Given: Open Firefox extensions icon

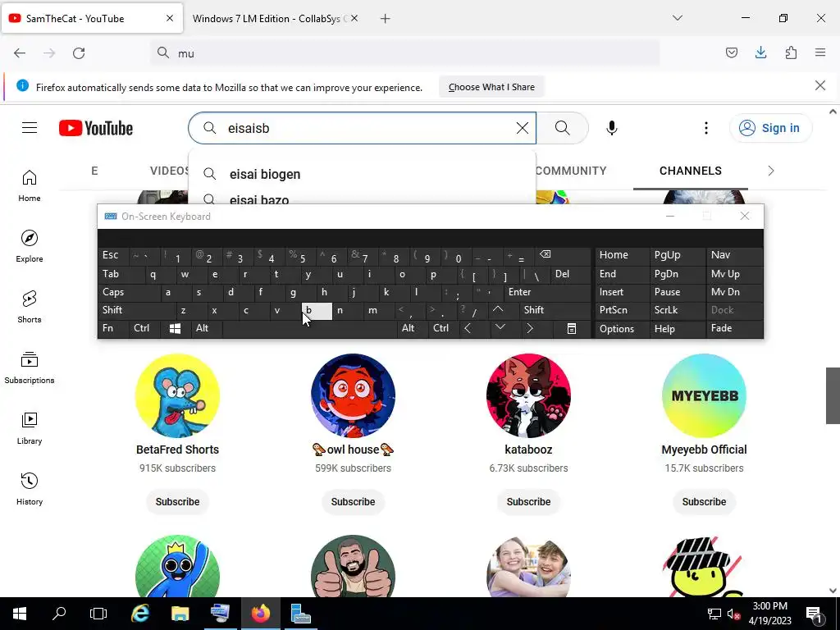Looking at the screenshot, I should 791,52.
